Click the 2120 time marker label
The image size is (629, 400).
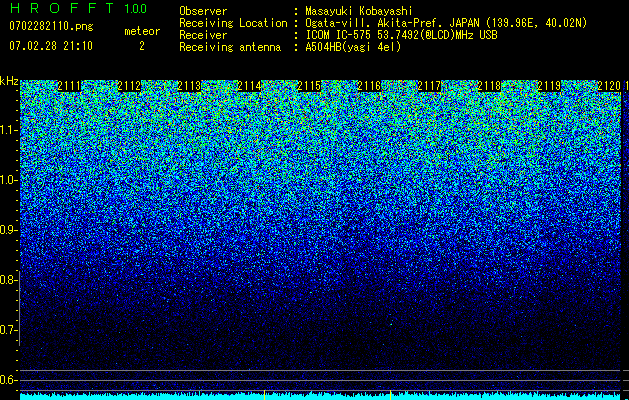click(609, 86)
